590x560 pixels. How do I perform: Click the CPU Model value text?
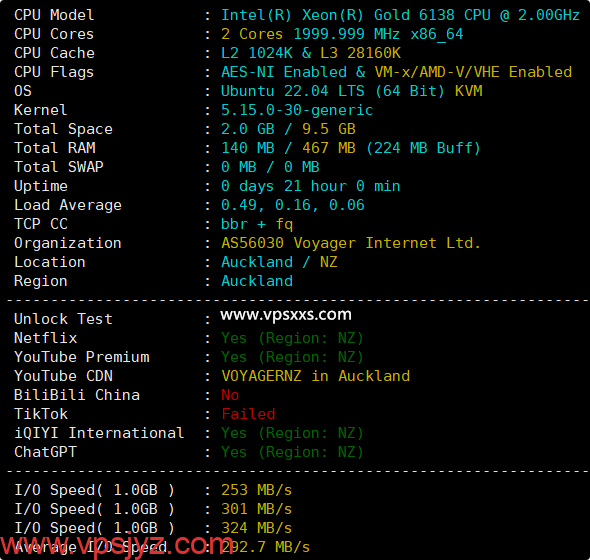click(x=400, y=15)
